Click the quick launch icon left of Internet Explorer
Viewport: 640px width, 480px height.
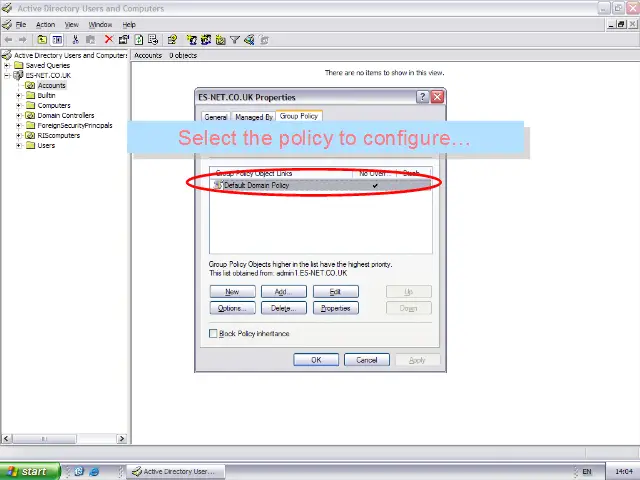point(79,471)
